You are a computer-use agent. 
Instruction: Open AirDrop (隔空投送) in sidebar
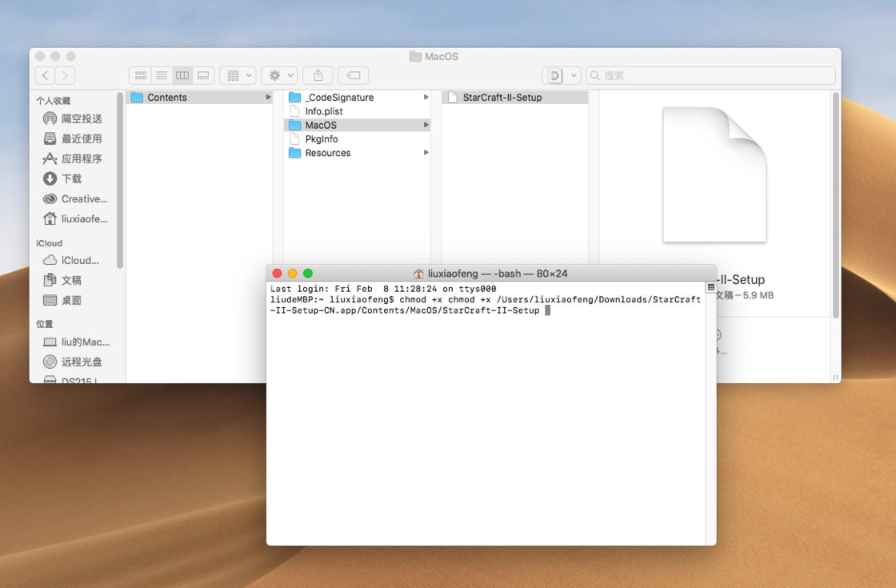tap(81, 118)
